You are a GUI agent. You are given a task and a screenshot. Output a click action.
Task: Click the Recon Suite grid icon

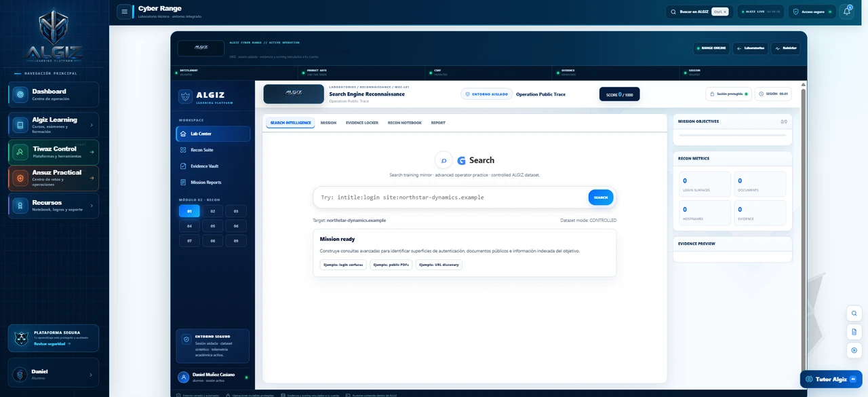coord(184,150)
